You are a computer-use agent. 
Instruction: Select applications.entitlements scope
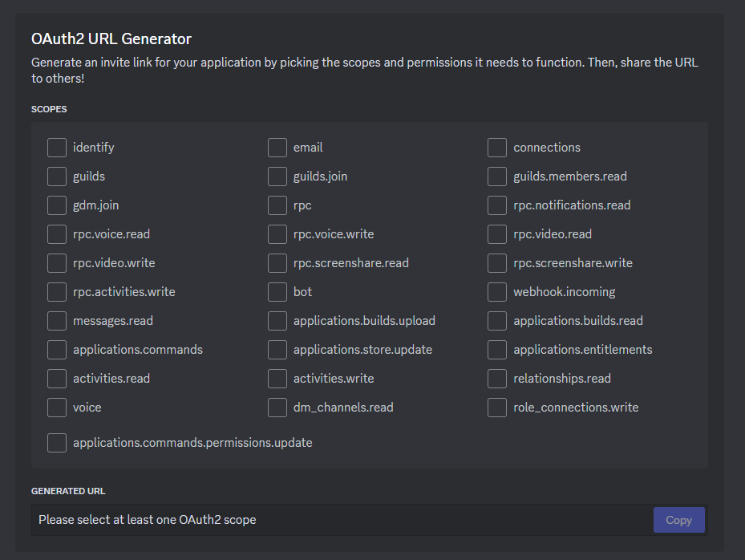point(497,350)
